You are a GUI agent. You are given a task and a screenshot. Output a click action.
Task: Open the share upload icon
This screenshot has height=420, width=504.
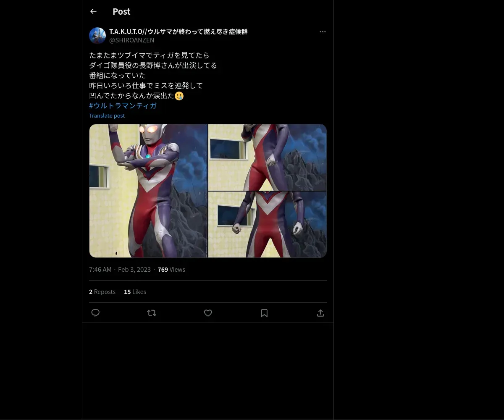tap(320, 313)
